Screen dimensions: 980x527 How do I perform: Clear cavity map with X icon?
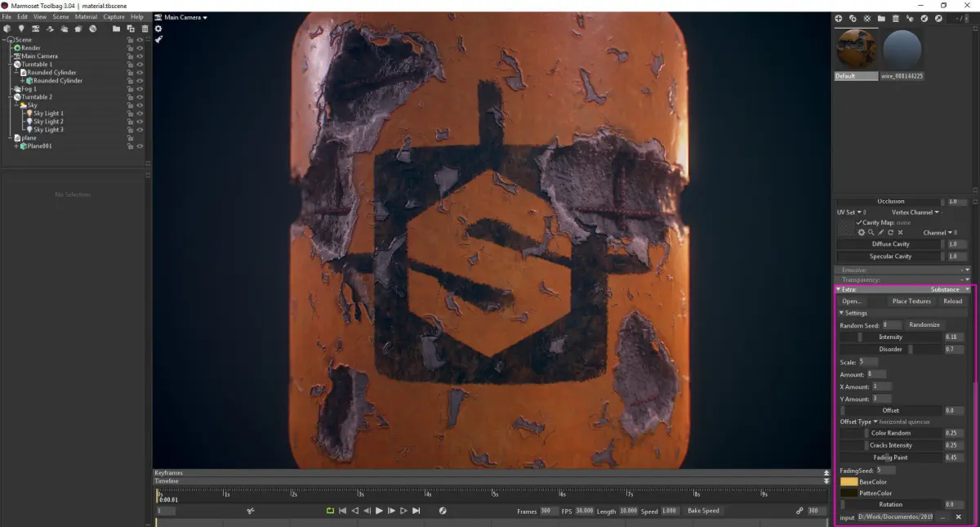[x=900, y=233]
